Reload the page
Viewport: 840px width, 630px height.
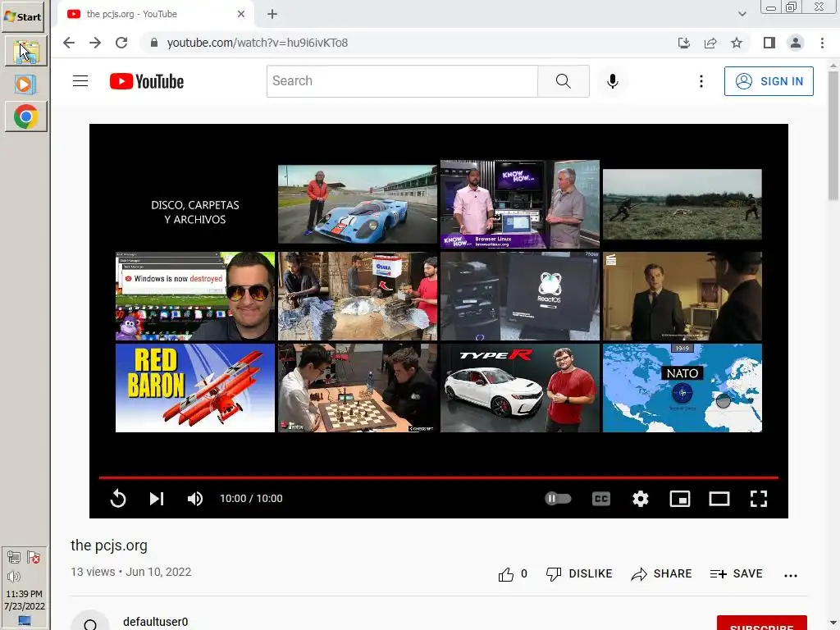click(x=121, y=43)
